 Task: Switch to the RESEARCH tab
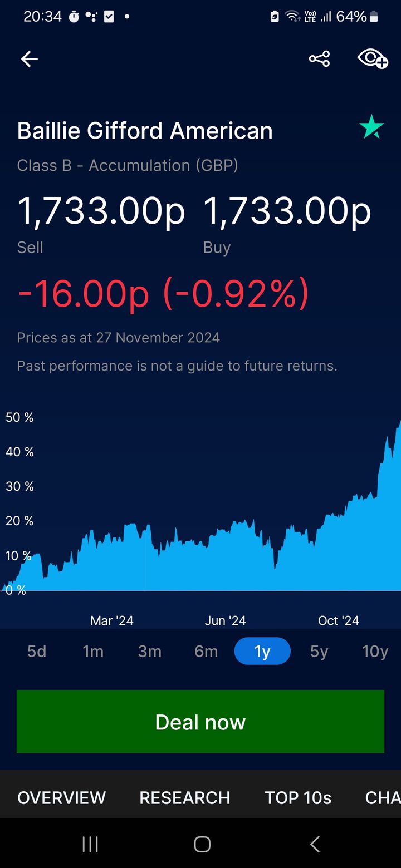(x=185, y=797)
